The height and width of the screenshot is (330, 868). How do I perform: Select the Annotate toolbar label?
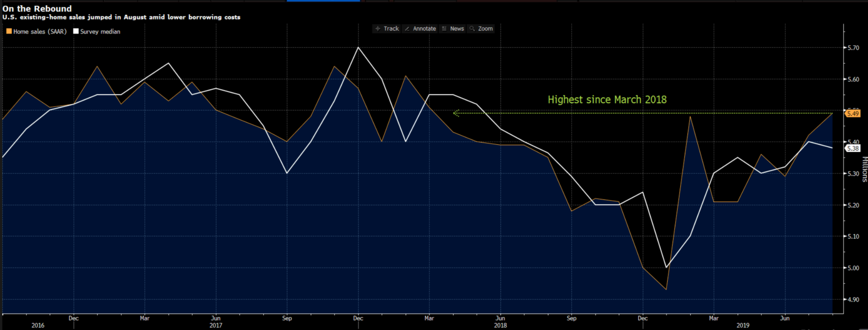point(424,29)
